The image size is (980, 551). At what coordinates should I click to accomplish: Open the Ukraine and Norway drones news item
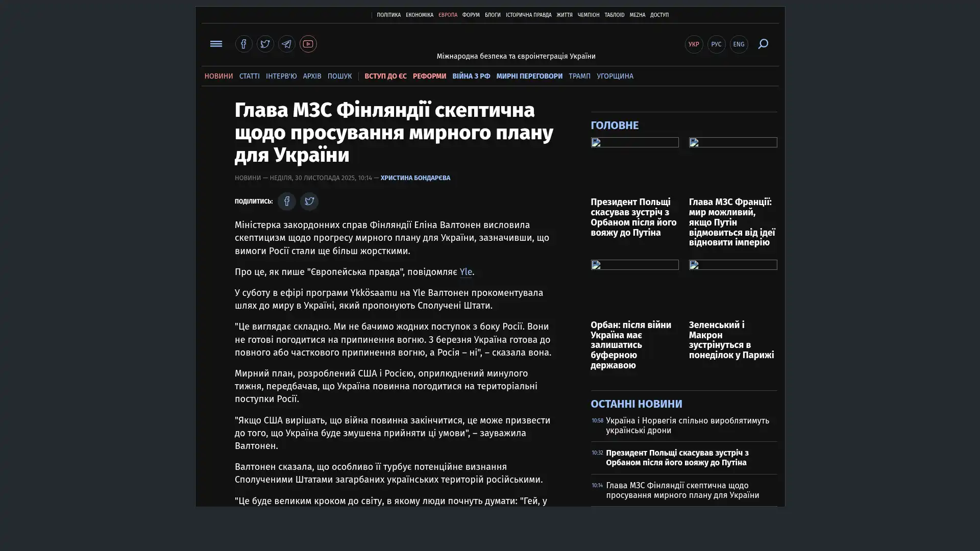(x=687, y=425)
